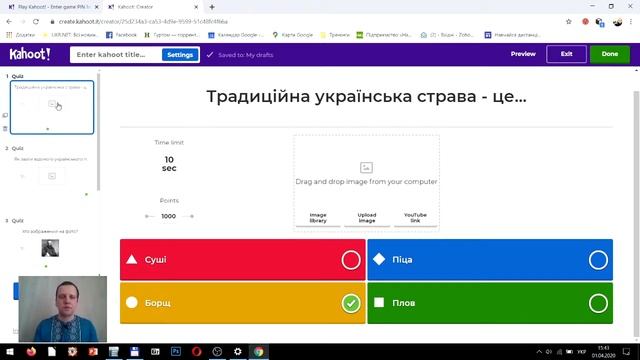Edit the question title text

click(x=366, y=97)
